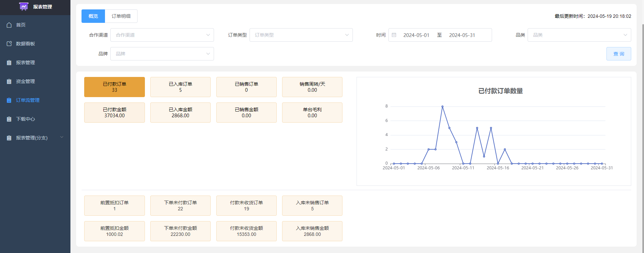
Task: Click start date 2024-05-01 field
Action: pos(416,35)
